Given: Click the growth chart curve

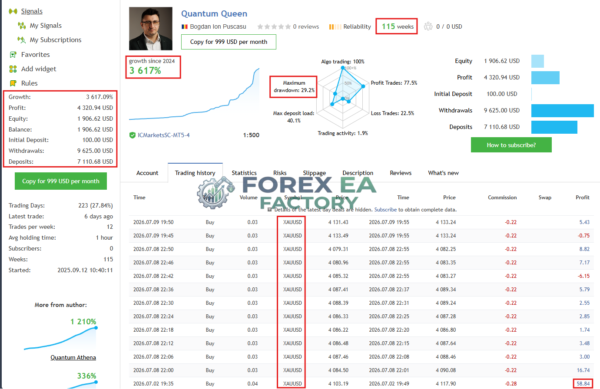Looking at the screenshot, I should pos(194,95).
